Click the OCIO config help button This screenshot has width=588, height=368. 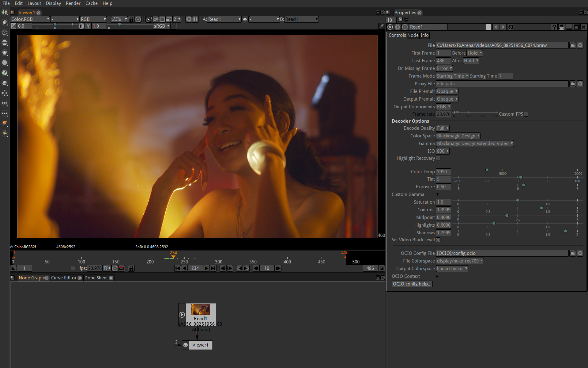[x=412, y=284]
